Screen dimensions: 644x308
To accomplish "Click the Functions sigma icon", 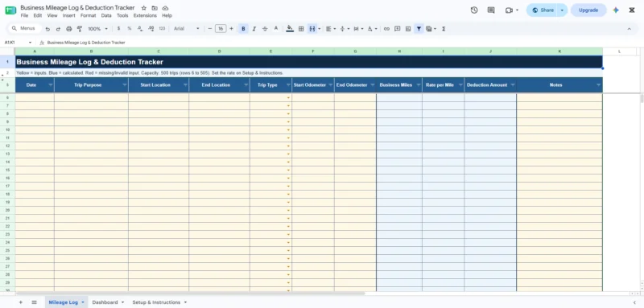I will [444, 29].
